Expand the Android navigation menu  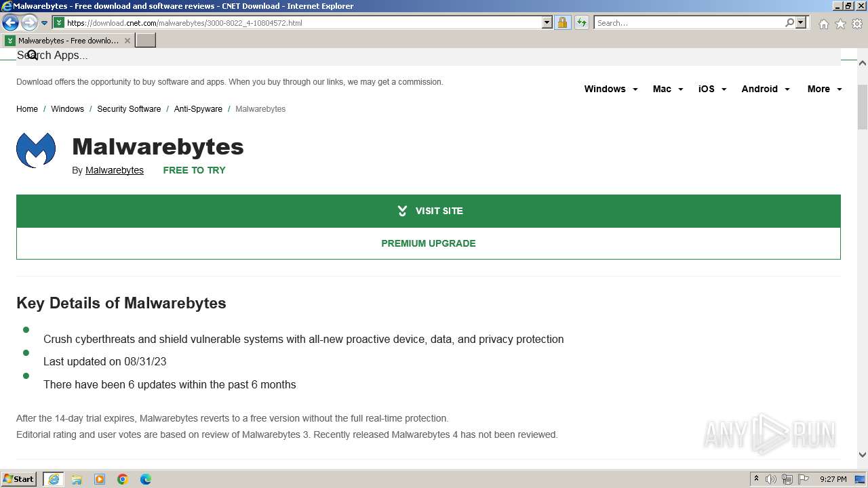click(x=766, y=89)
